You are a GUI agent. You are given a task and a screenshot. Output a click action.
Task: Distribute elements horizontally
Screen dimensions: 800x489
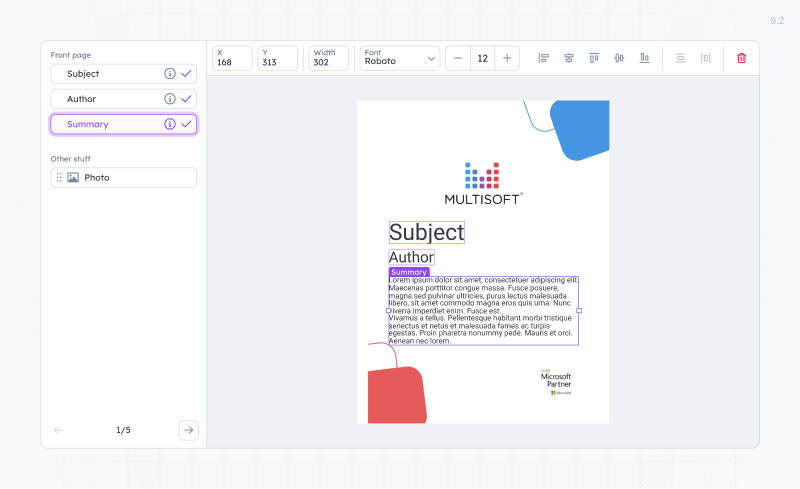click(x=706, y=58)
